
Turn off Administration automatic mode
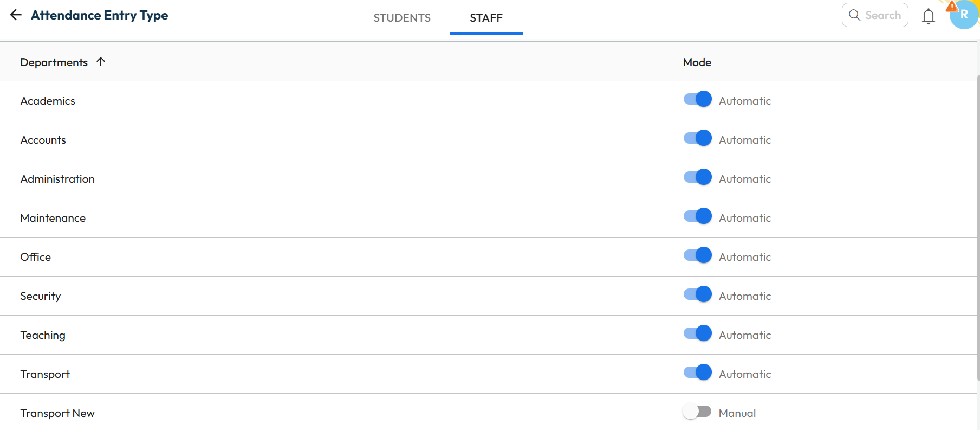tap(697, 178)
